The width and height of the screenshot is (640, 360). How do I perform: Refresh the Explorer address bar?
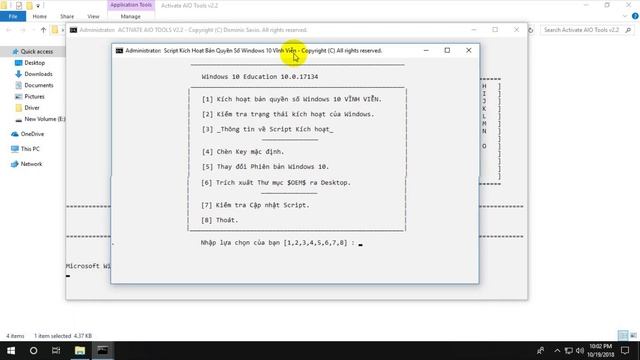531,30
